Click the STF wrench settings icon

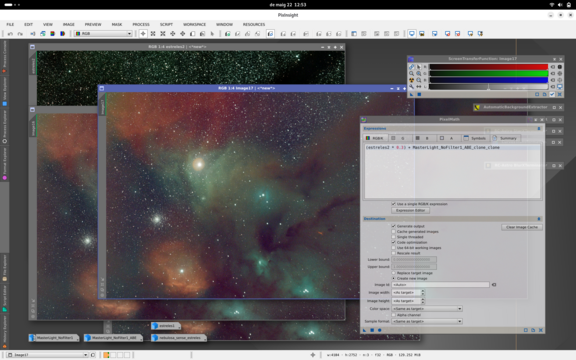[x=411, y=87]
